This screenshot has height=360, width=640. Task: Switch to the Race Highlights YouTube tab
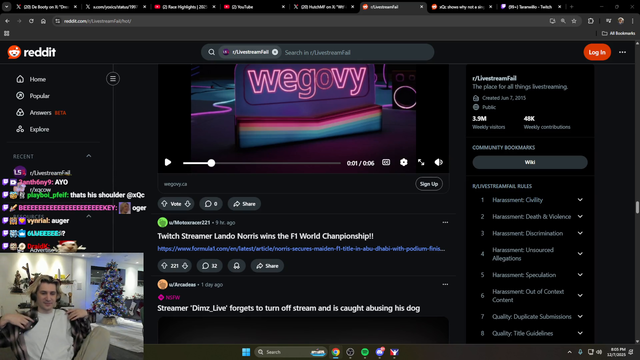tap(185, 7)
